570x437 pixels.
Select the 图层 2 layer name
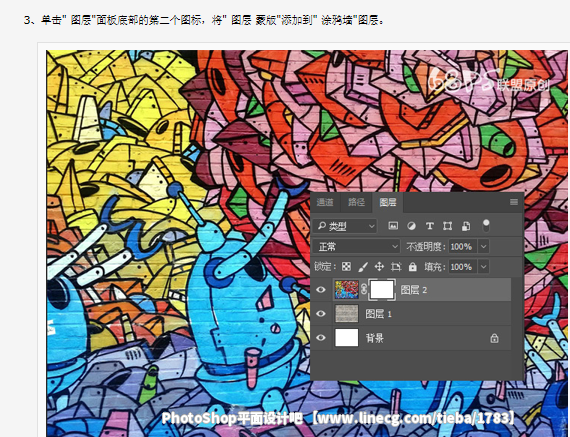tap(413, 290)
